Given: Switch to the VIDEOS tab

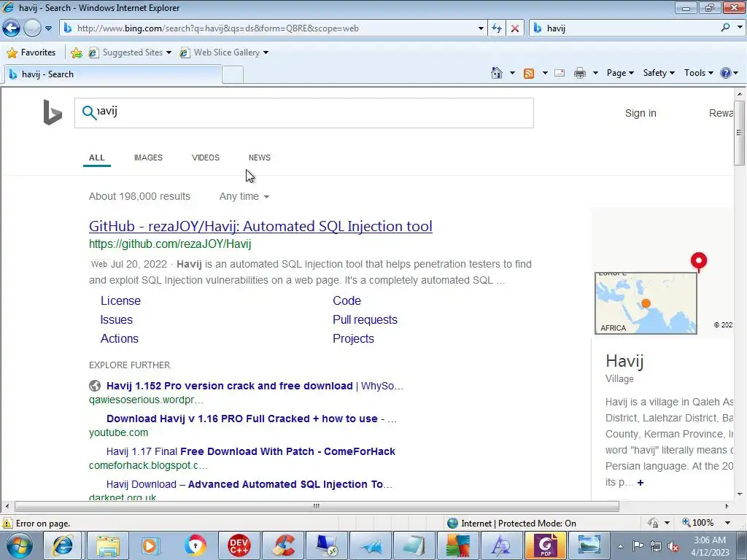Looking at the screenshot, I should (205, 157).
